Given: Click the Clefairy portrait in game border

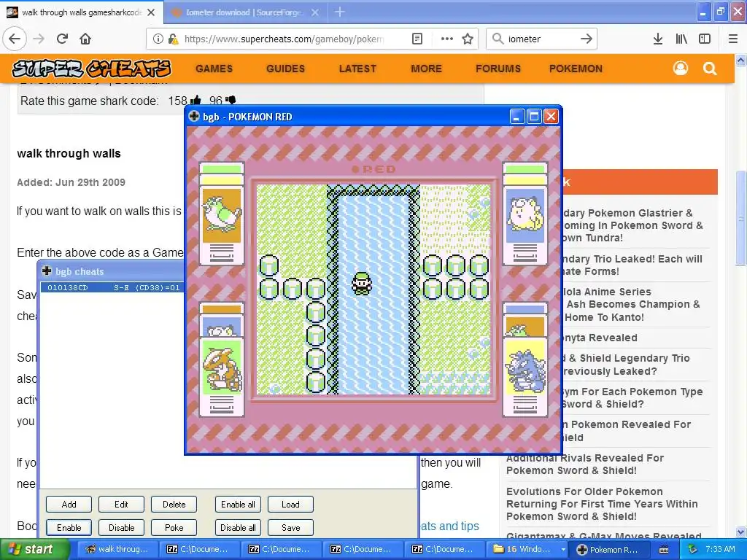Looking at the screenshot, I should click(x=525, y=216).
